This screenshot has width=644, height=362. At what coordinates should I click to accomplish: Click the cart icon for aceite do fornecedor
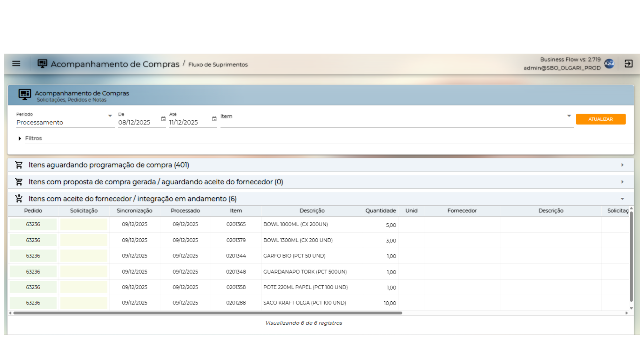coord(19,198)
